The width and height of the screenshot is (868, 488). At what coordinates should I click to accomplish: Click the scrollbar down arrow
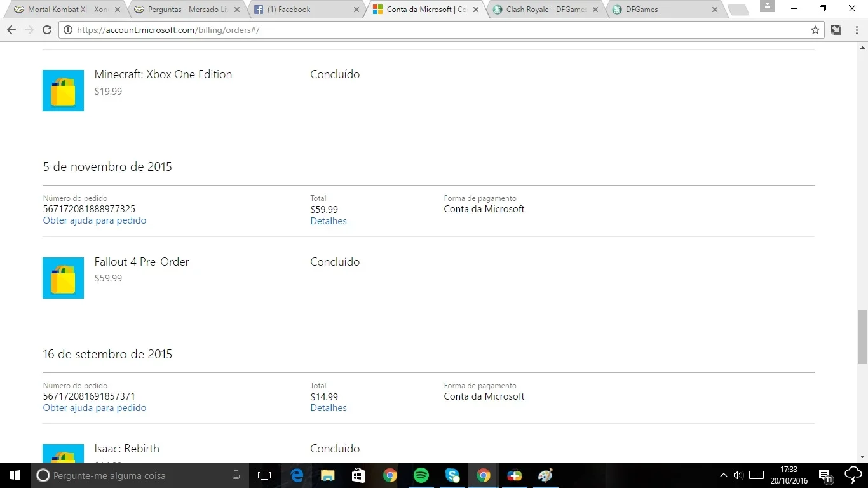click(x=862, y=457)
